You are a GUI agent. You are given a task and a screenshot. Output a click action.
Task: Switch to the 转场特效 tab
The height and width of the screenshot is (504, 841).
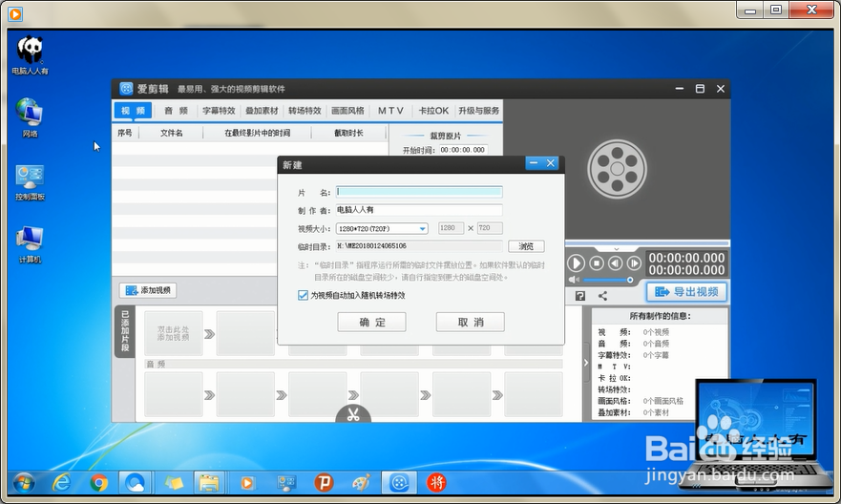point(305,111)
